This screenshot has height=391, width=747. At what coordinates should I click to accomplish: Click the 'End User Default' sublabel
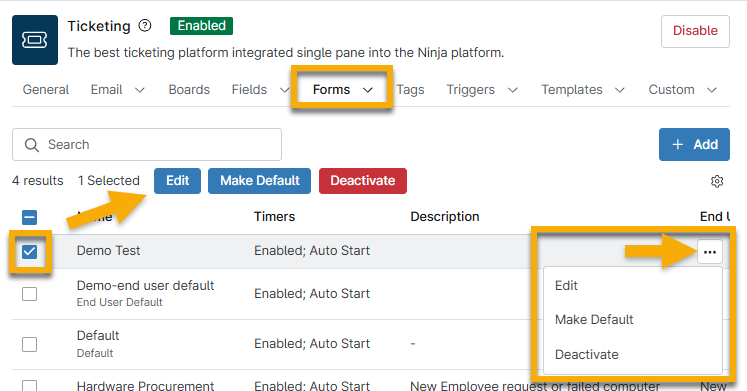(120, 302)
